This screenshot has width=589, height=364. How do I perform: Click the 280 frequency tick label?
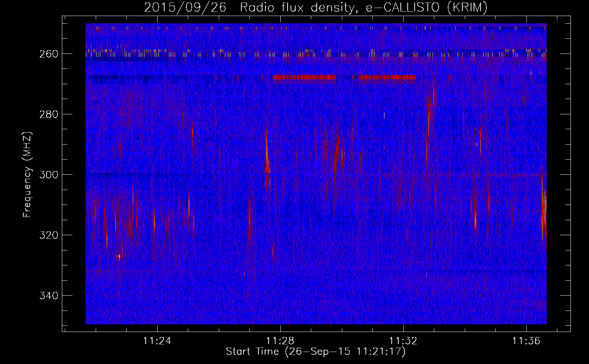49,114
